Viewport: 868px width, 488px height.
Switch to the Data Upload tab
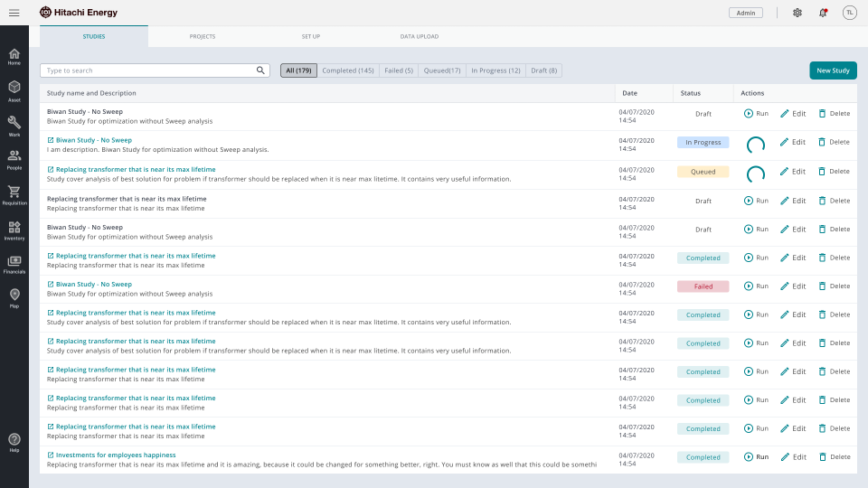pyautogui.click(x=420, y=36)
